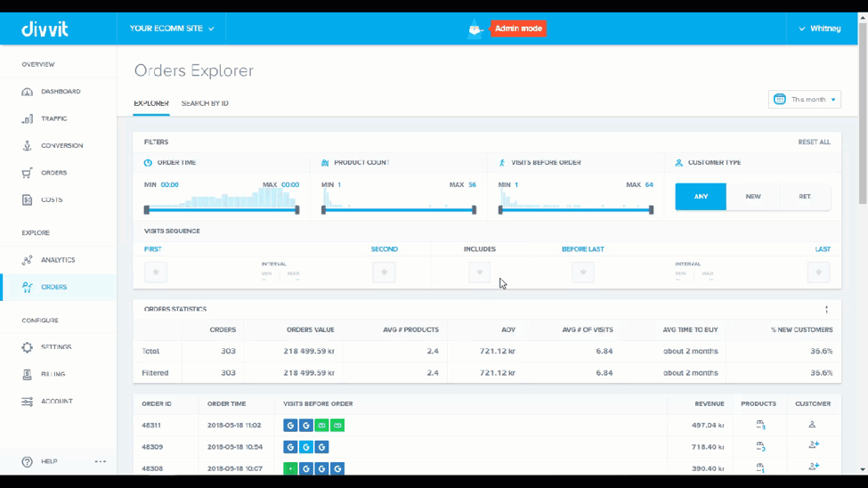This screenshot has height=488, width=868.
Task: Open Orders via the cart icon
Action: pos(27,173)
